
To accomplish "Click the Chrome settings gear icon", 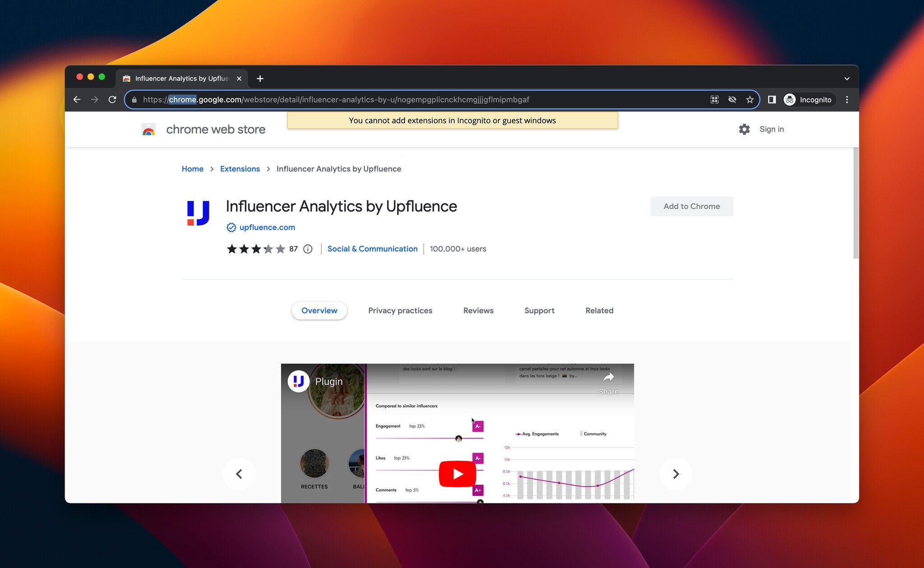I will point(744,129).
